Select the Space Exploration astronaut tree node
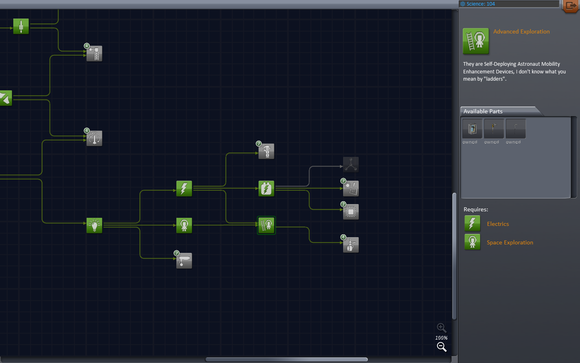580x363 pixels. click(184, 225)
